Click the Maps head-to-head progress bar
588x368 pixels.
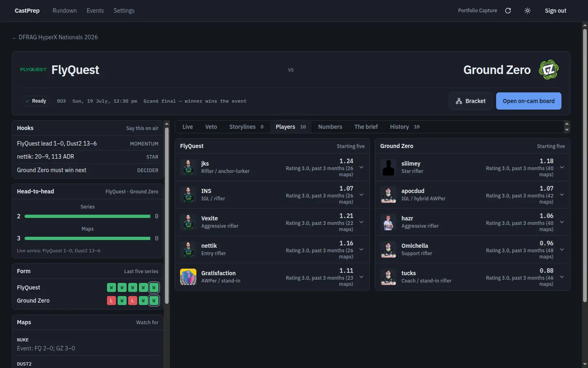[x=87, y=238]
